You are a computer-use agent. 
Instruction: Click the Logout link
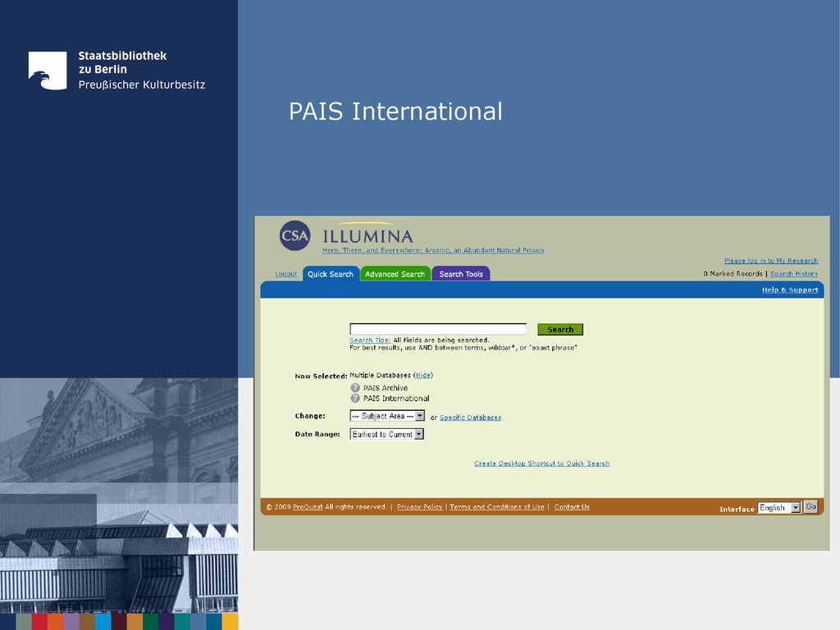[x=286, y=274]
